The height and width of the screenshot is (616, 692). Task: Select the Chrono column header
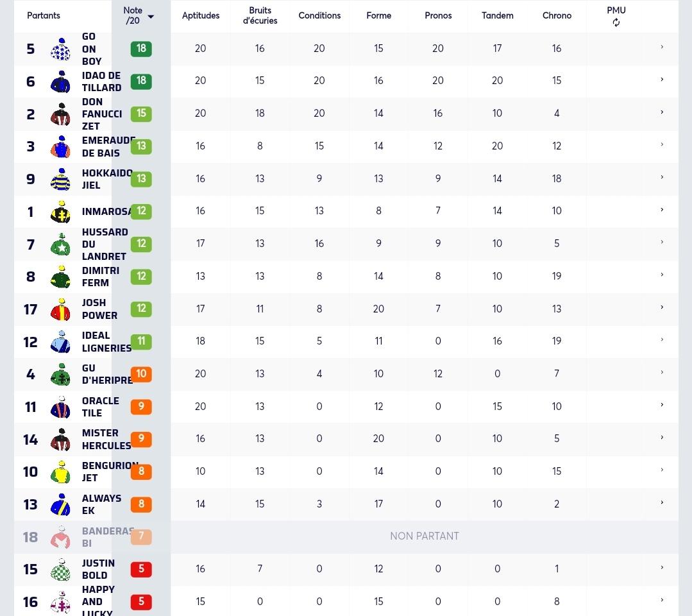point(557,15)
